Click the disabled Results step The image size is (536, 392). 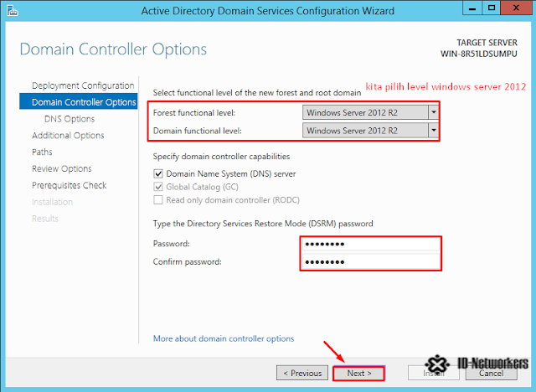coord(45,219)
